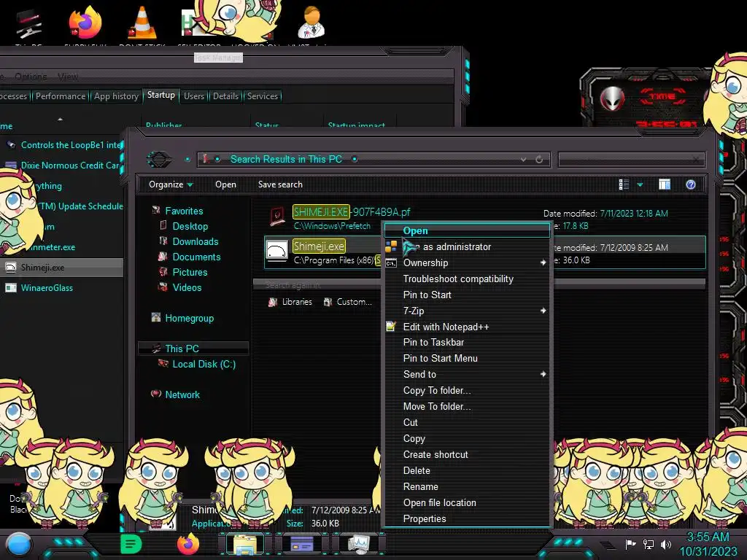Screen dimensions: 747x560
Task: Switch to Task Manager Users tab
Action: [194, 96]
